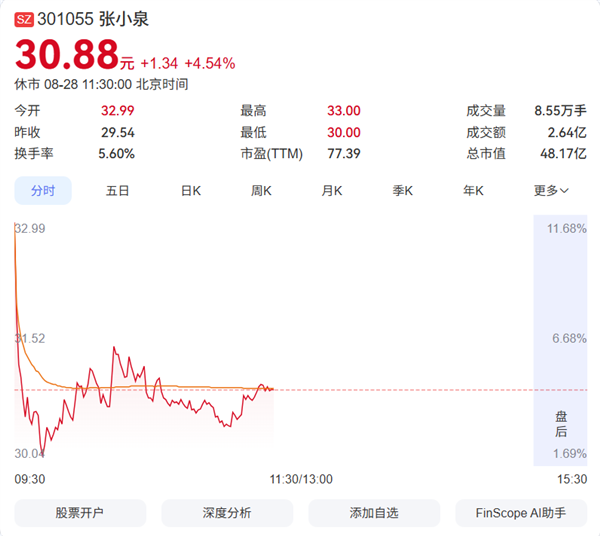This screenshot has width=600, height=536.
Task: Open the 日K chart tab
Action: pos(191,191)
